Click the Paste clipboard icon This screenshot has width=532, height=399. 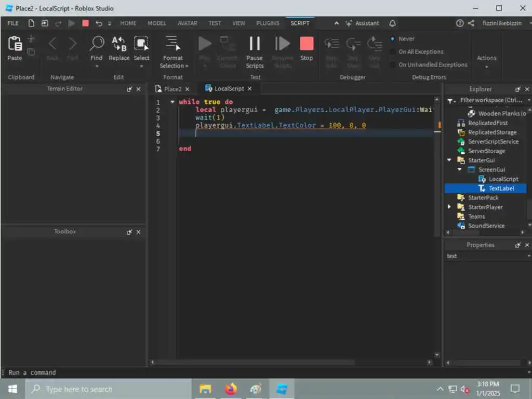tap(15, 44)
